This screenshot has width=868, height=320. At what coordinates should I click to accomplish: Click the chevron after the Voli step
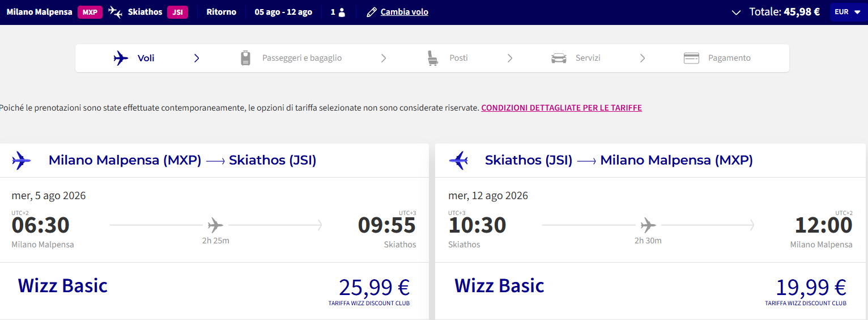click(x=197, y=58)
